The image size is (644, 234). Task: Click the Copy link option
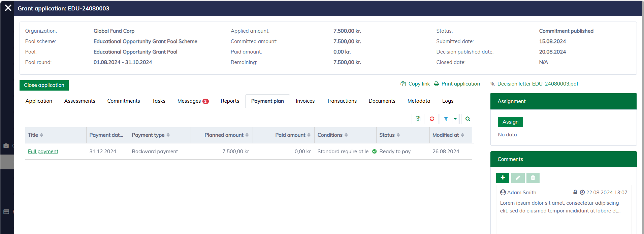pos(419,84)
